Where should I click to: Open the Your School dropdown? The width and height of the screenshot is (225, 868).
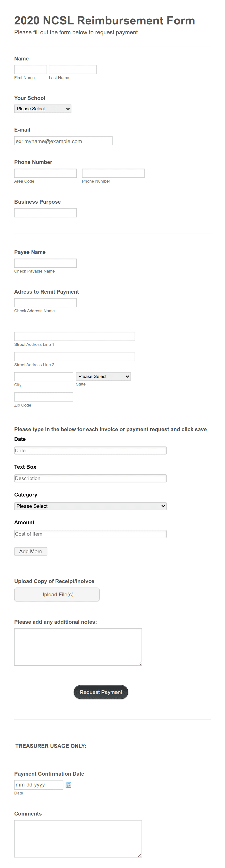tap(42, 109)
